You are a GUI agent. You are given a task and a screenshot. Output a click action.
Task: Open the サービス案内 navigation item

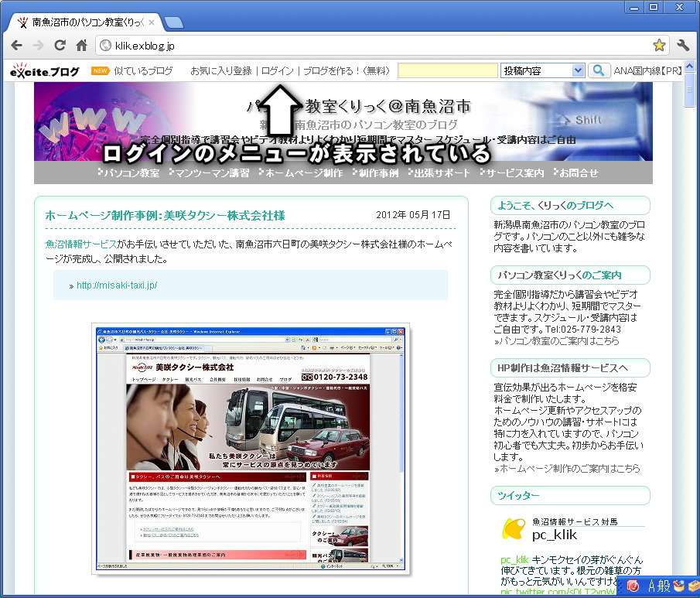(512, 173)
